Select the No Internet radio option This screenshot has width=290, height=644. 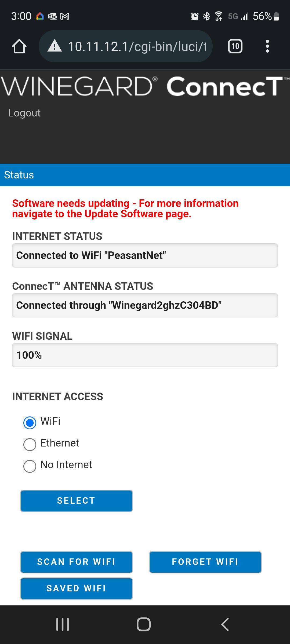[x=30, y=466]
